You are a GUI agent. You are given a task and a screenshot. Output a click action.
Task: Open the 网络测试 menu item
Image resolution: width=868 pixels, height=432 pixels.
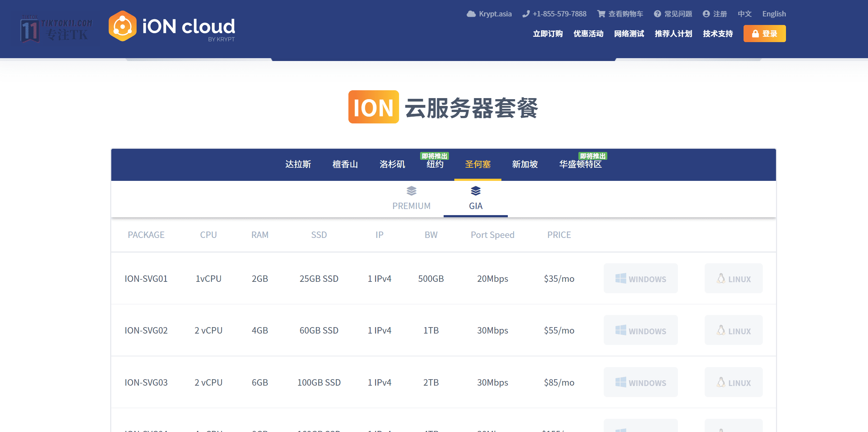click(629, 34)
